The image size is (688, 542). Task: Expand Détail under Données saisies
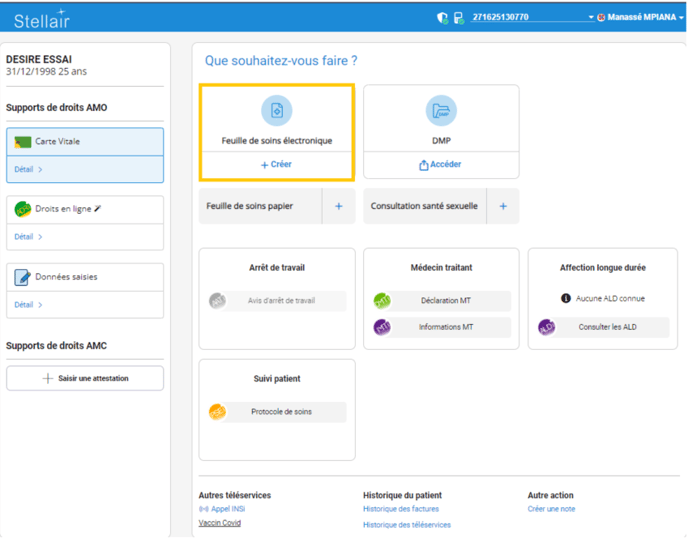coord(28,305)
